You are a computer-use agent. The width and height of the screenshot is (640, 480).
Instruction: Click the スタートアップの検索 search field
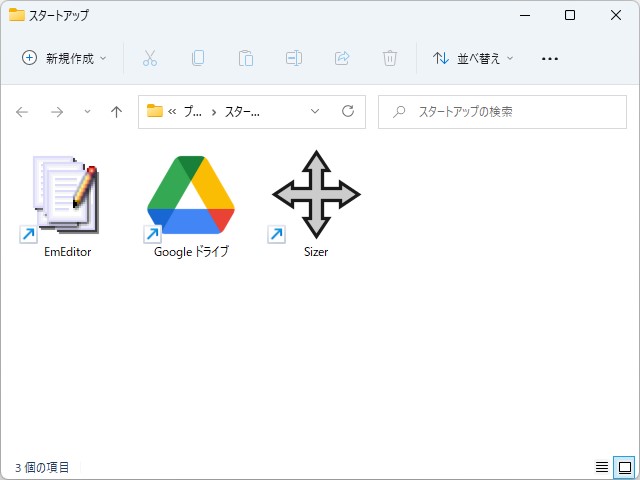pyautogui.click(x=502, y=112)
